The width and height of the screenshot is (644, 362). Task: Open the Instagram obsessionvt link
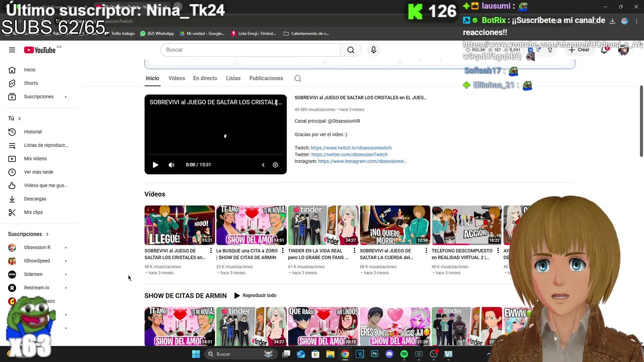363,161
